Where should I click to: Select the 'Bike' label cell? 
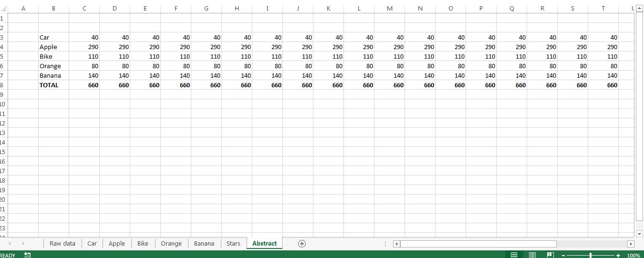[x=53, y=56]
